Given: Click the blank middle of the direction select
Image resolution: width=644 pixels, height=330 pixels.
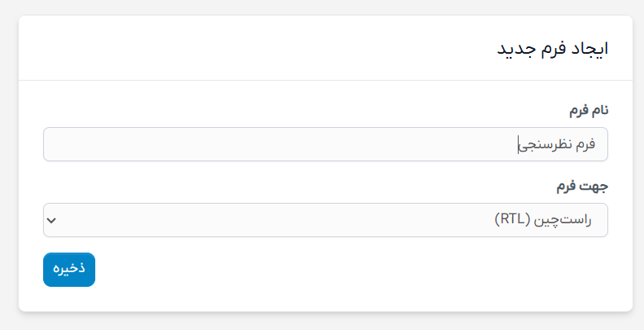Looking at the screenshot, I should tap(285, 220).
